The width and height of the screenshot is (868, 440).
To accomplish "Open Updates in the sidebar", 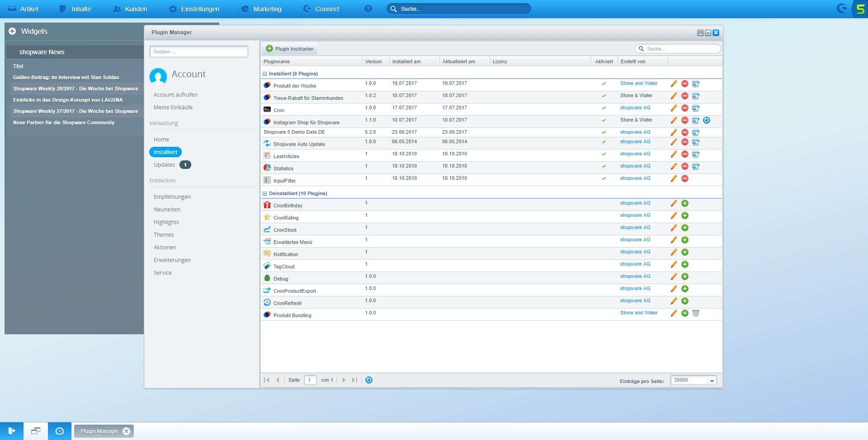I will [164, 165].
